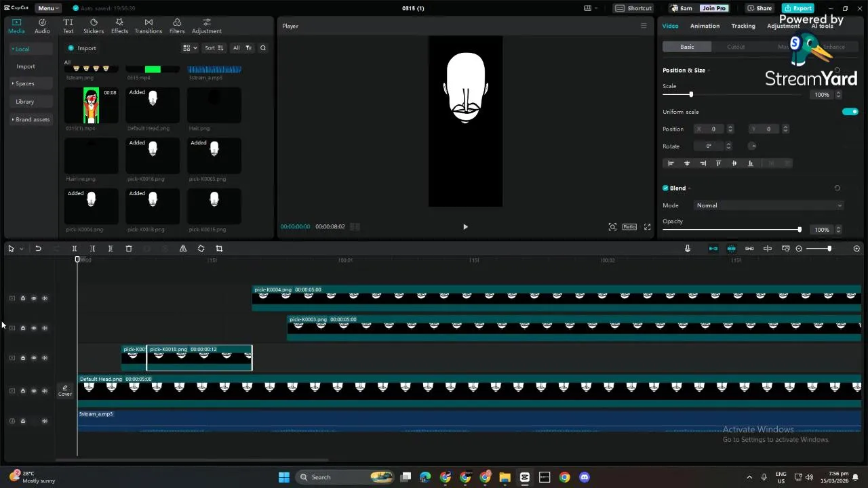Click the filter icon next to All
Image resolution: width=868 pixels, height=488 pixels.
[248, 48]
